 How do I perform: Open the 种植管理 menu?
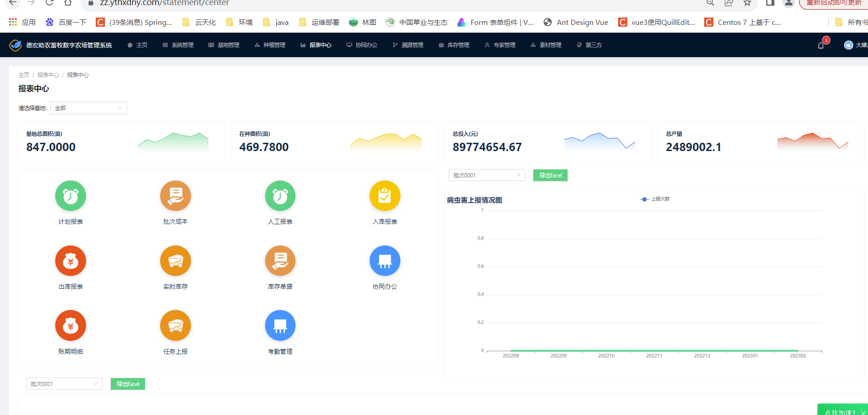(x=270, y=45)
